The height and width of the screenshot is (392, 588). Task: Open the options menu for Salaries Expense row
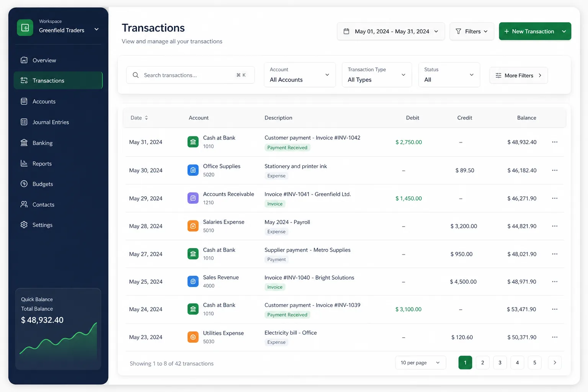555,226
